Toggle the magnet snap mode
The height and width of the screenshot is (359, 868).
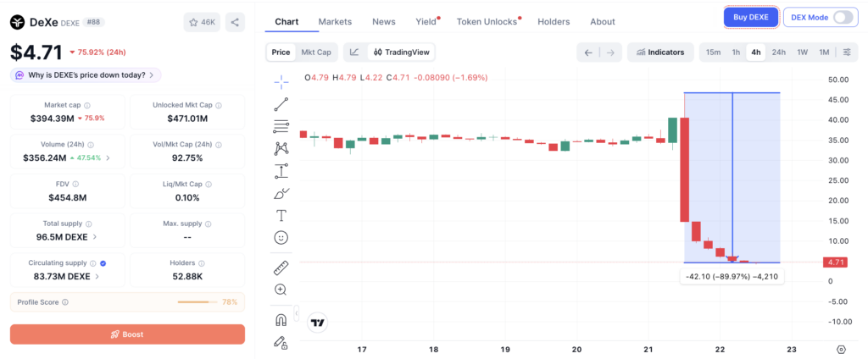click(281, 320)
